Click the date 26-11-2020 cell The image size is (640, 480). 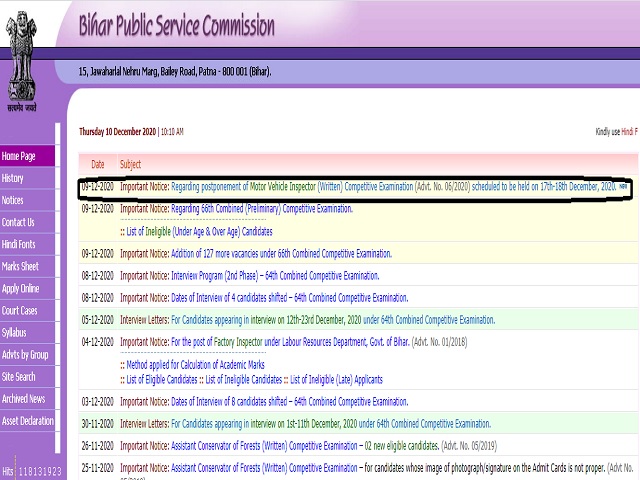[x=98, y=446]
